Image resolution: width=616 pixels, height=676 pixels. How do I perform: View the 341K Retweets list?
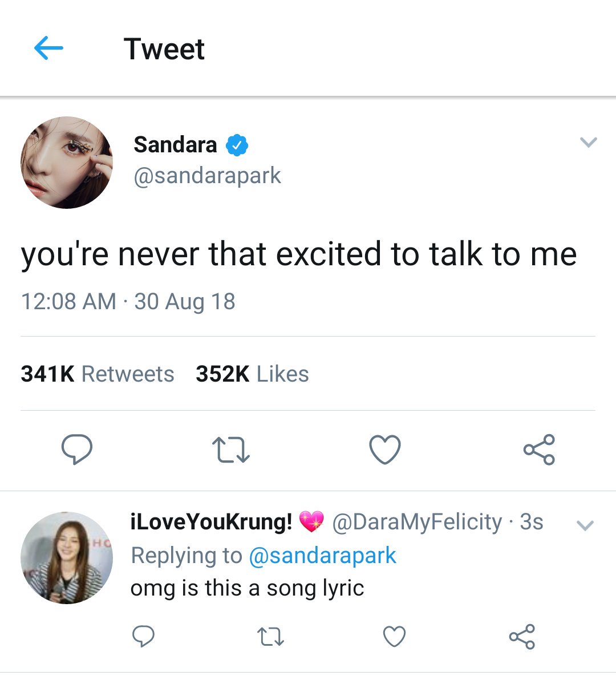[98, 373]
